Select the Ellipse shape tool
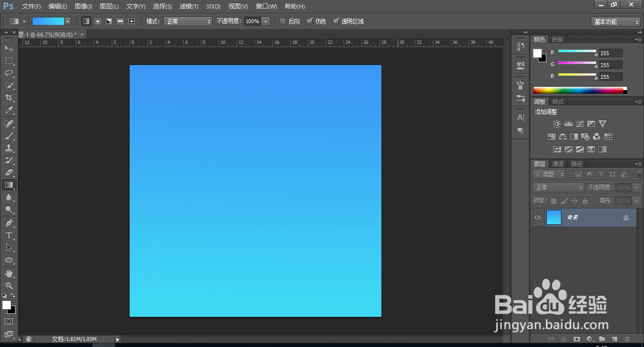The image size is (644, 347). tap(9, 260)
